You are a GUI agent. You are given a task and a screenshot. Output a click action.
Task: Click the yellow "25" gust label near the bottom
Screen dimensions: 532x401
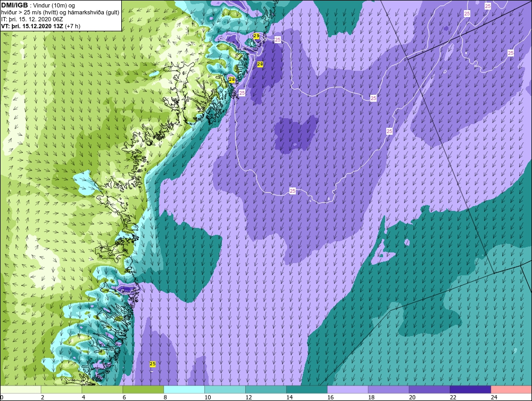coord(153,364)
